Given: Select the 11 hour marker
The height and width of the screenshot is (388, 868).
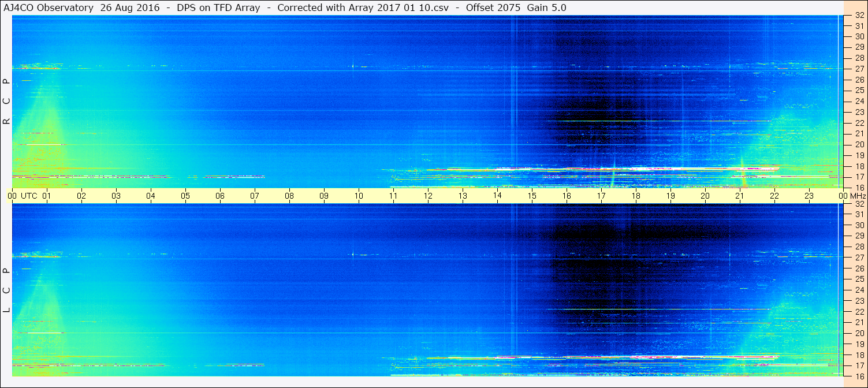Looking at the screenshot, I should point(393,196).
